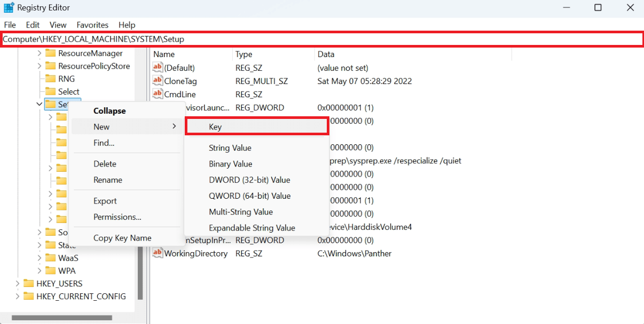Image resolution: width=644 pixels, height=324 pixels.
Task: Click the Registry Editor app icon in title bar
Action: [x=8, y=8]
